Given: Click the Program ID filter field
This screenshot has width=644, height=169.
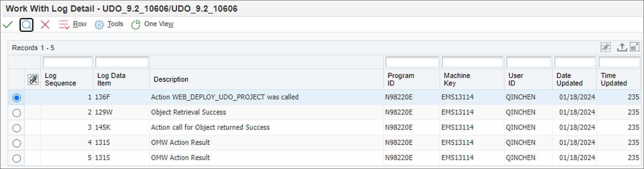Looking at the screenshot, I should (412, 62).
